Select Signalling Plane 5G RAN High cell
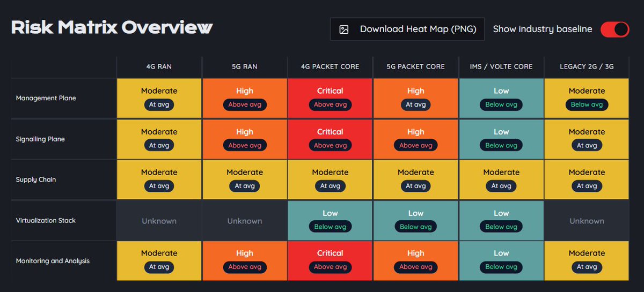Image resolution: width=644 pixels, height=292 pixels. (x=245, y=139)
